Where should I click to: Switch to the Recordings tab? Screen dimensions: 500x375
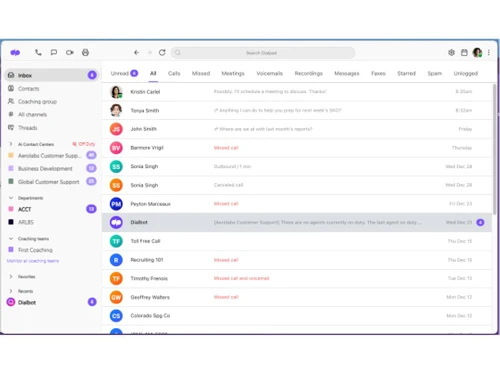308,73
